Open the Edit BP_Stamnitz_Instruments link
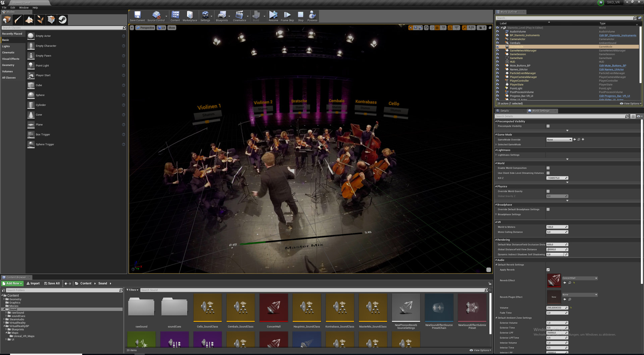This screenshot has height=355, width=644. click(618, 36)
